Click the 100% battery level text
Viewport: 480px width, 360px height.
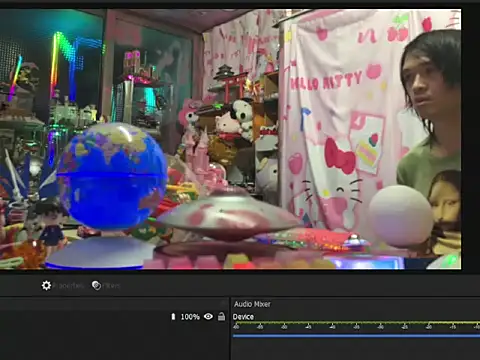point(190,317)
